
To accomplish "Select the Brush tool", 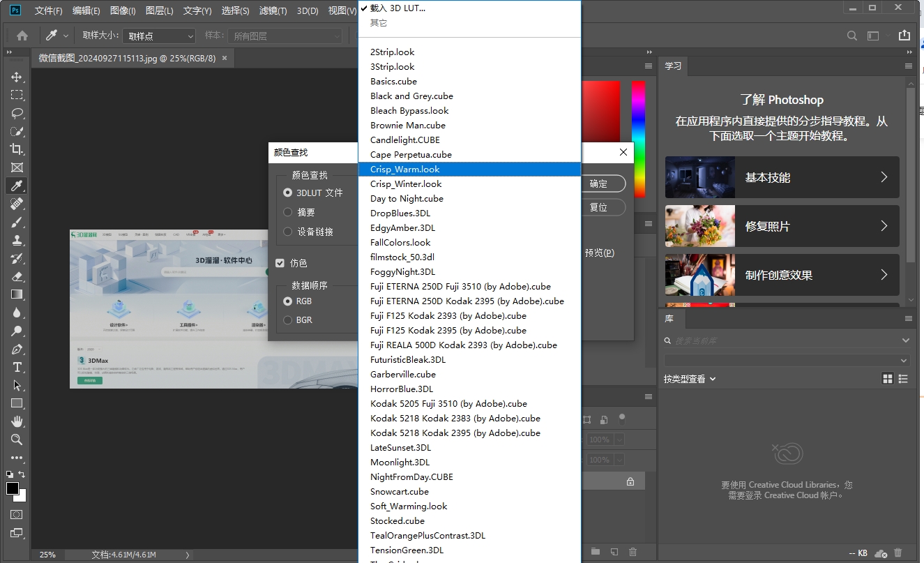I will click(x=17, y=222).
